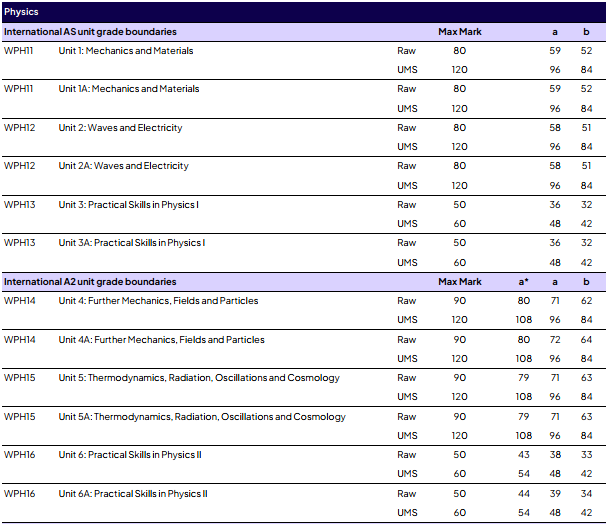
Task: Click the Physics header title
Action: tap(21, 12)
